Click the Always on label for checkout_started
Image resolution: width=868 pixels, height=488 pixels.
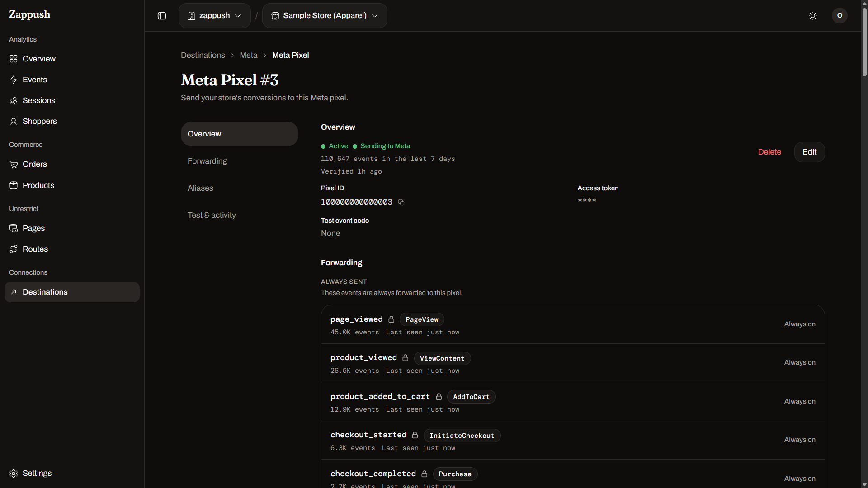point(799,440)
